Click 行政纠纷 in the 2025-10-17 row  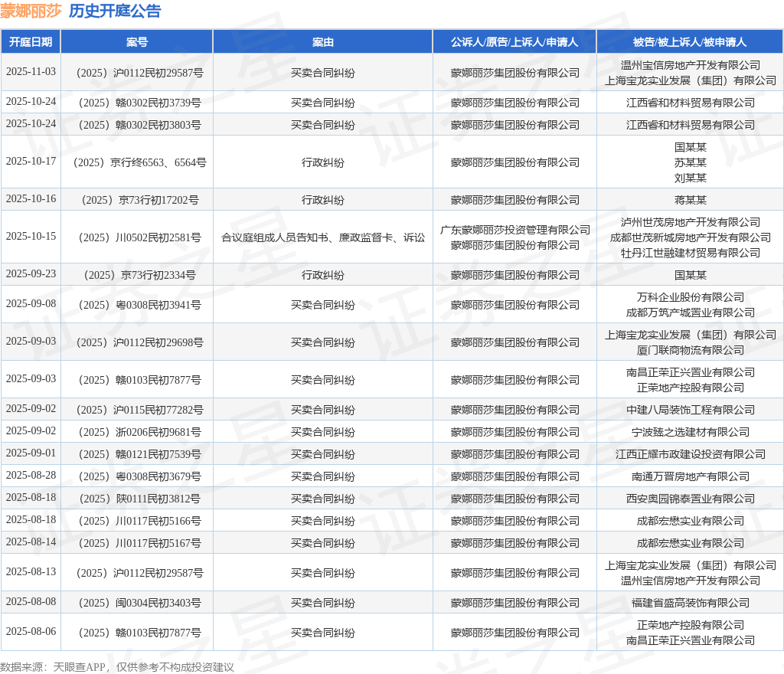coord(322,162)
